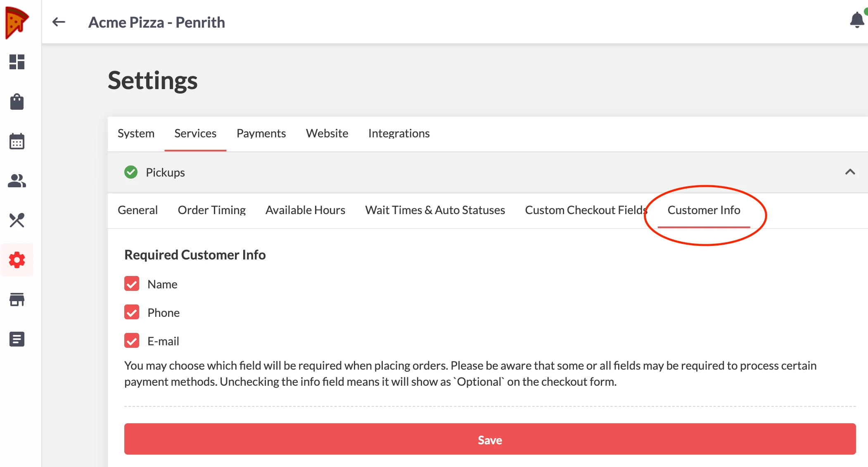The height and width of the screenshot is (467, 868).
Task: Collapse the Pickups section chevron
Action: 850,172
